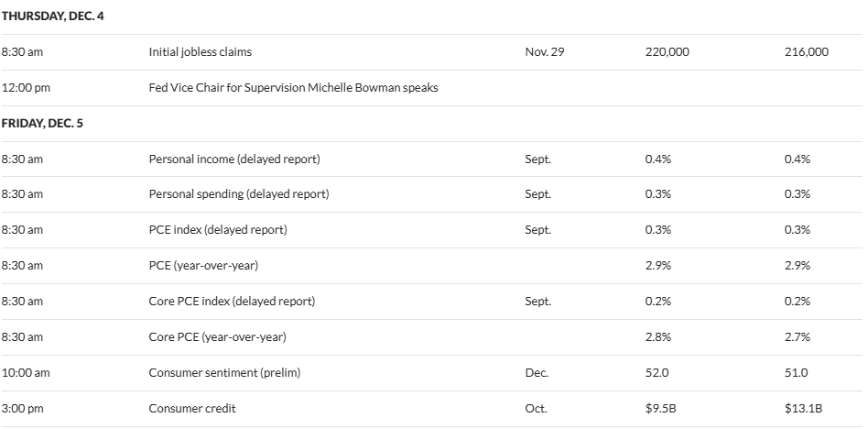The width and height of the screenshot is (868, 429).
Task: Click the Friday, Dec. 5 heading
Action: 42,123
